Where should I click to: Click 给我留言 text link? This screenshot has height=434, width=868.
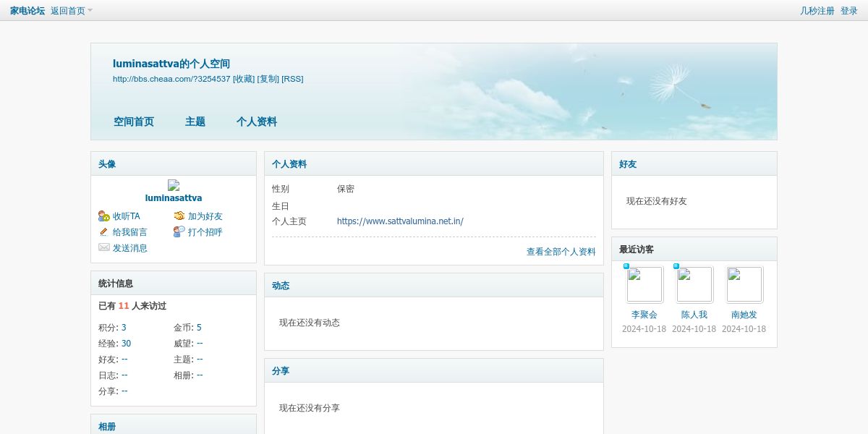(130, 232)
